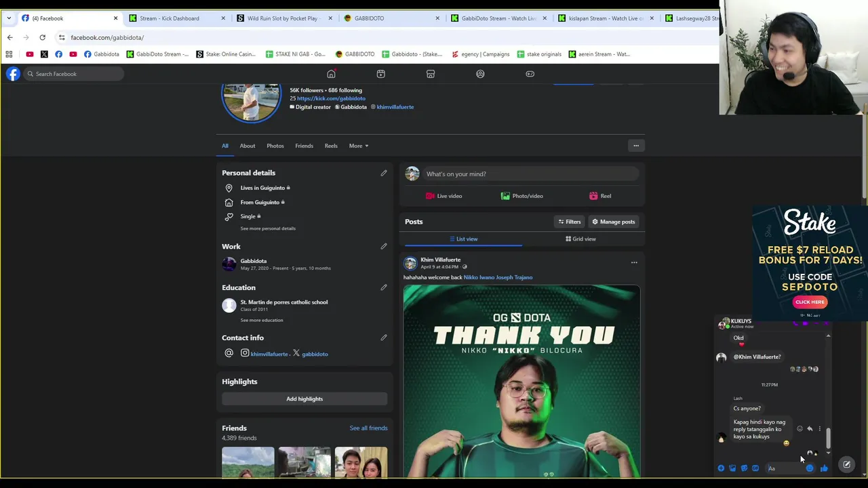
Task: Open the three-dot menu on Khim Villafuerte's post
Action: point(634,262)
